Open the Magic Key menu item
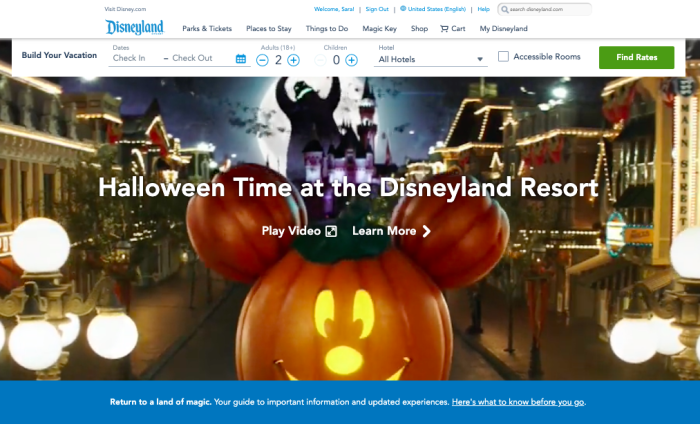Viewport: 700px width, 433px height. pyautogui.click(x=384, y=29)
